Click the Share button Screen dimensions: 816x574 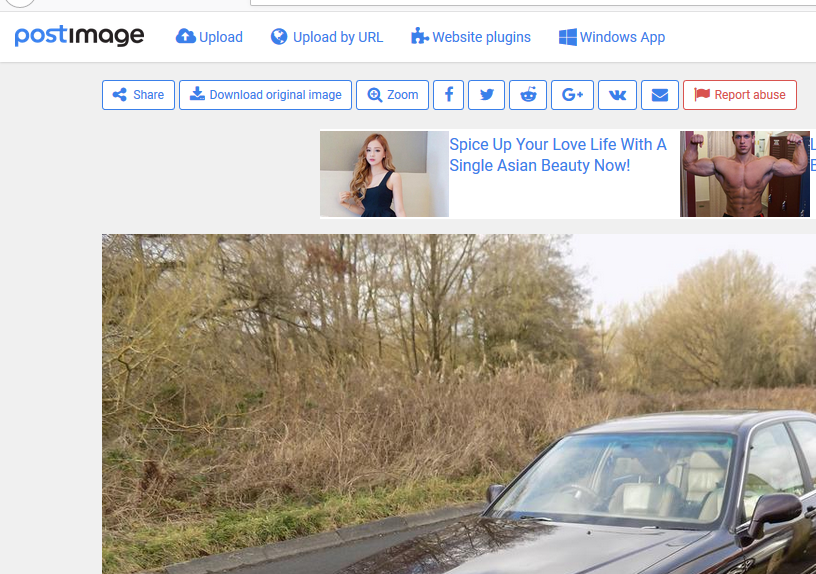(x=138, y=95)
